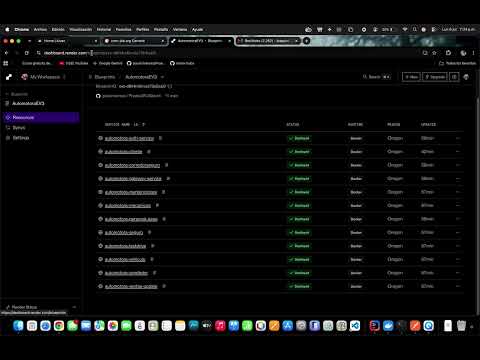Screen dimensions: 480x360
Task: Open more options for automotora-cliente row
Action: click(458, 152)
